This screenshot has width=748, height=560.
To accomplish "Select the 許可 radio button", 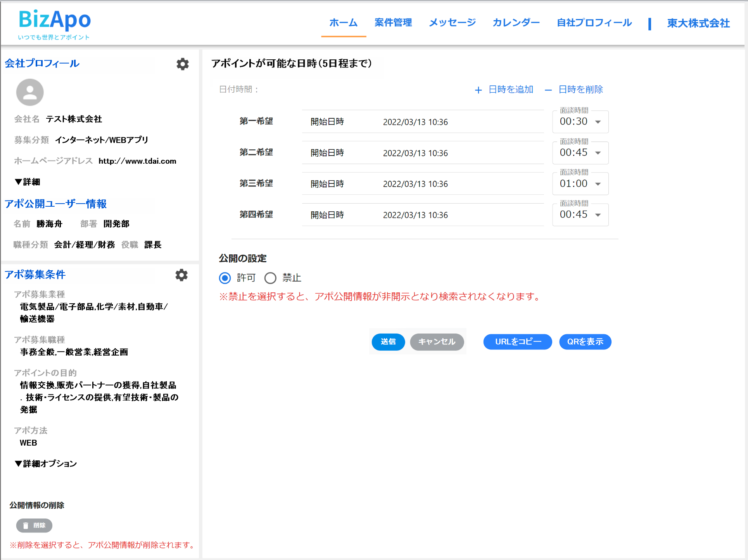I will tap(225, 278).
